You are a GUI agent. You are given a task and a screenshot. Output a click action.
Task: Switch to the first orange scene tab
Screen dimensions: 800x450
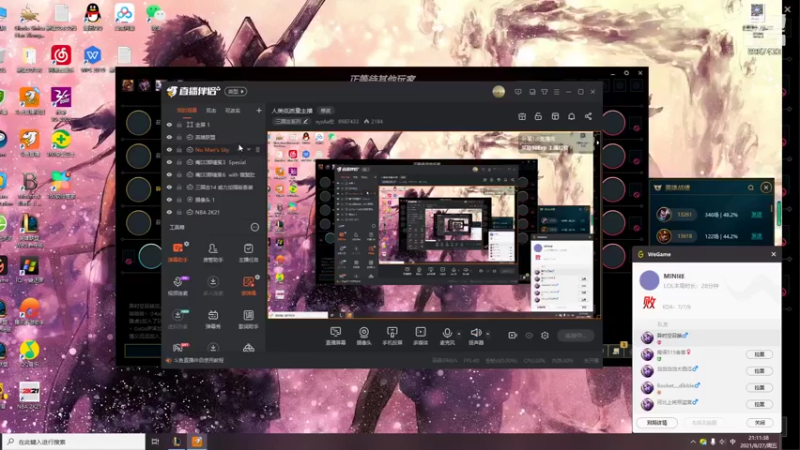(x=187, y=110)
